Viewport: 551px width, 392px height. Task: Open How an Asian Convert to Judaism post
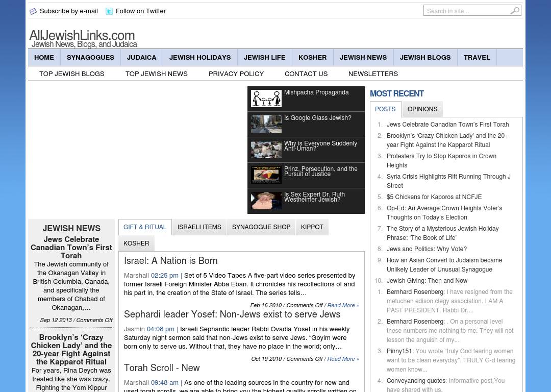tap(444, 265)
